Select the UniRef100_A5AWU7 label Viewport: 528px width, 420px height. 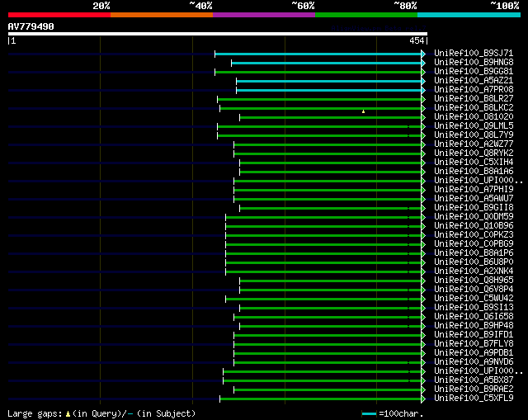tap(474, 199)
